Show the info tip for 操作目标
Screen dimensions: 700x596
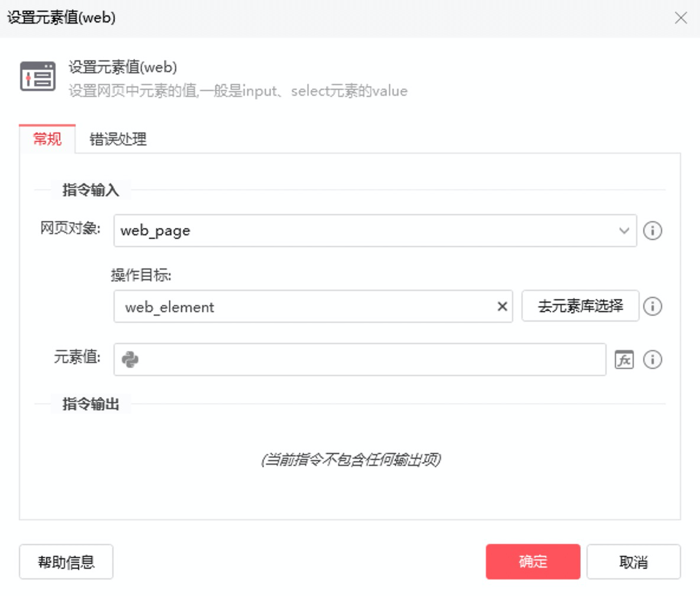pyautogui.click(x=652, y=306)
